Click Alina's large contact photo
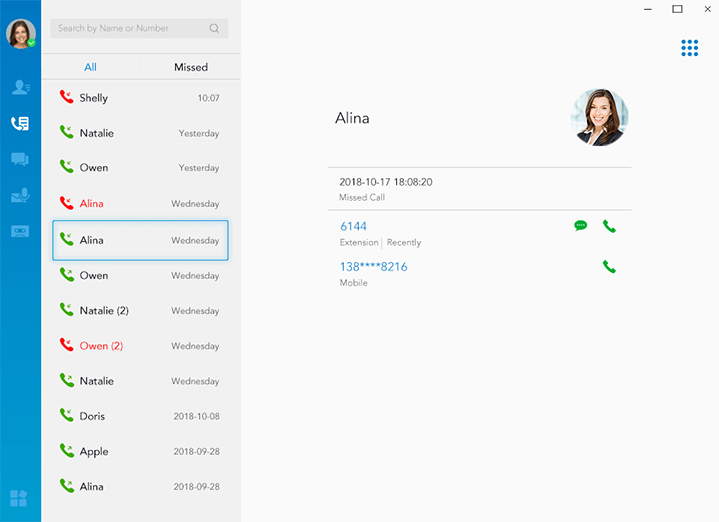Image resolution: width=719 pixels, height=522 pixels. tap(599, 118)
